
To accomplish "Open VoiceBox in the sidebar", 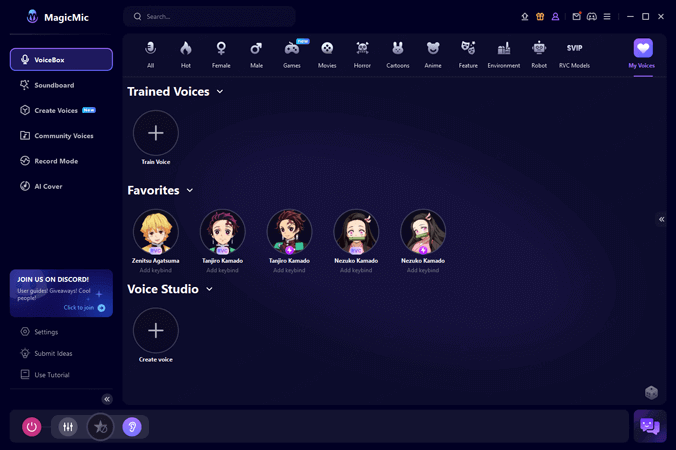I will [61, 59].
